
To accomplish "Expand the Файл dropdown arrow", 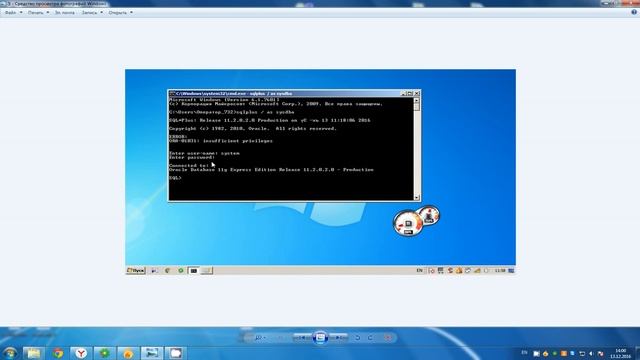I will coord(21,13).
